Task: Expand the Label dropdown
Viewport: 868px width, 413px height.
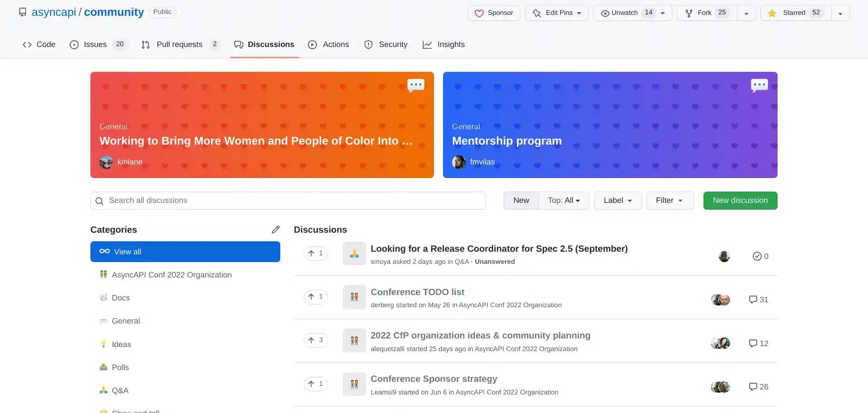Action: (618, 200)
